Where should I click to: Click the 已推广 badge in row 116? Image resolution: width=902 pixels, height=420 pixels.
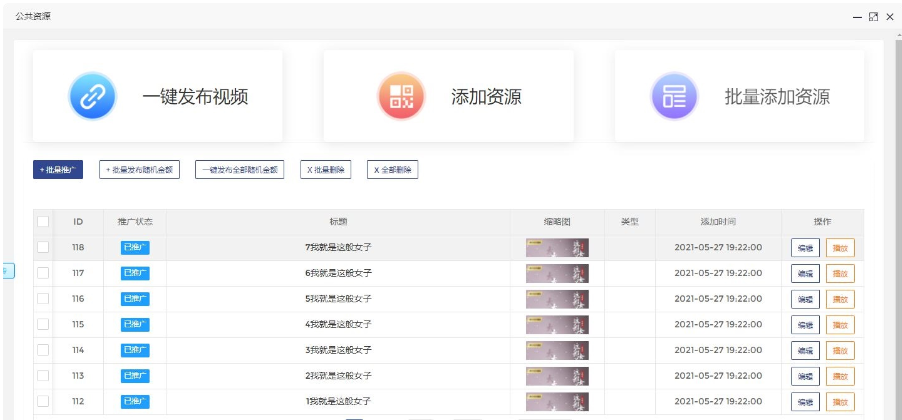(135, 299)
